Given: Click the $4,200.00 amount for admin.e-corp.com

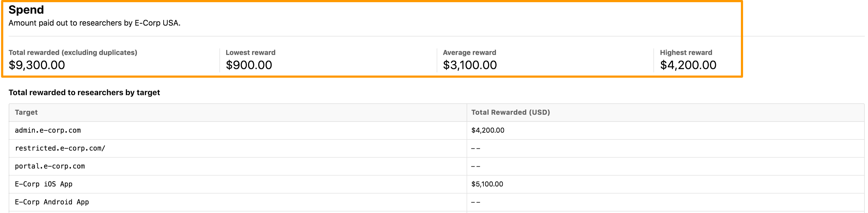Looking at the screenshot, I should (488, 130).
